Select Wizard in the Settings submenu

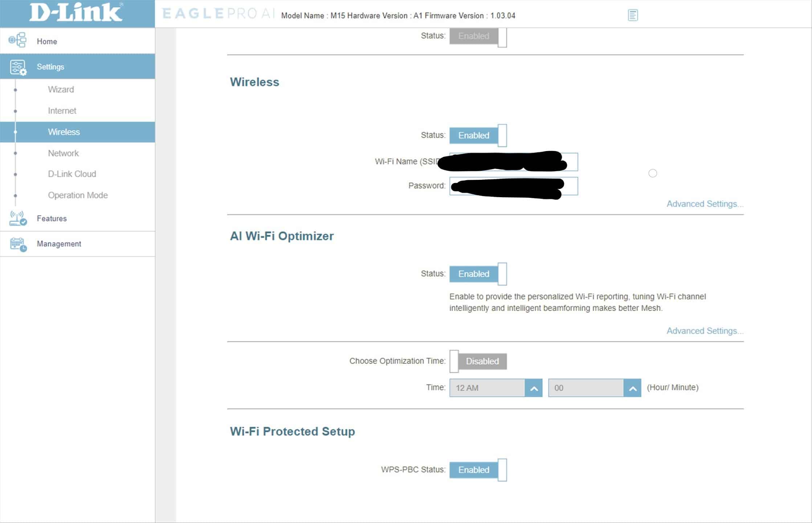point(61,90)
